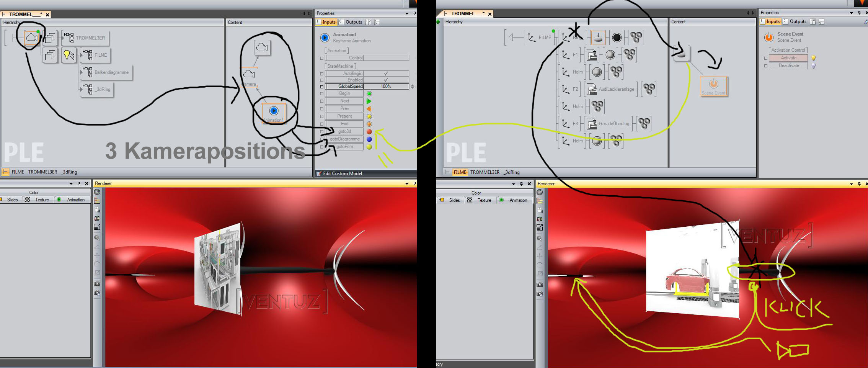This screenshot has width=868, height=368.
Task: Select the AudiLackieranlage movie clip node
Action: click(592, 89)
